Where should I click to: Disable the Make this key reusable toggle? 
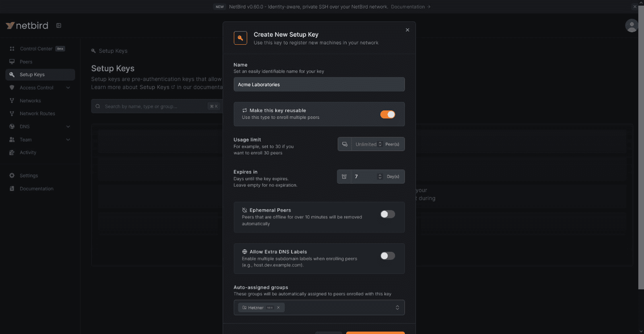388,114
